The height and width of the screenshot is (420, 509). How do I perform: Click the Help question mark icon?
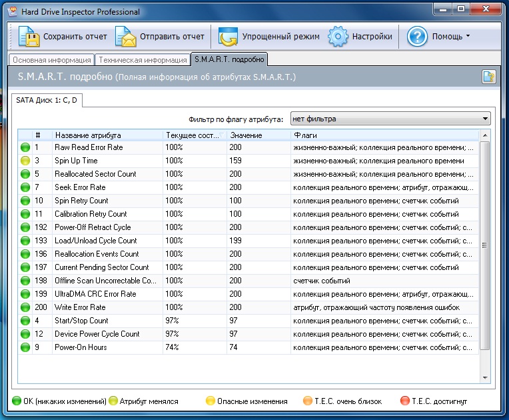(417, 37)
